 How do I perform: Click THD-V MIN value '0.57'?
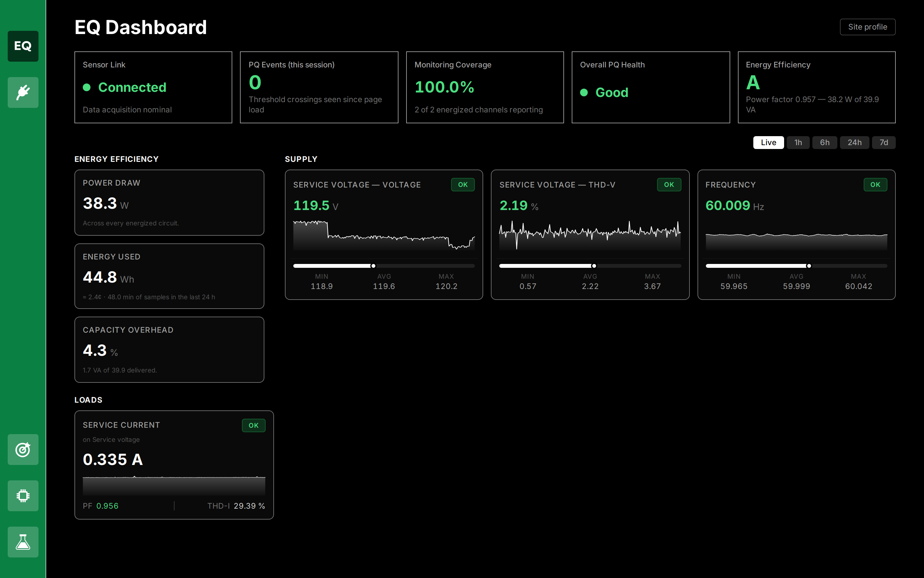click(528, 286)
